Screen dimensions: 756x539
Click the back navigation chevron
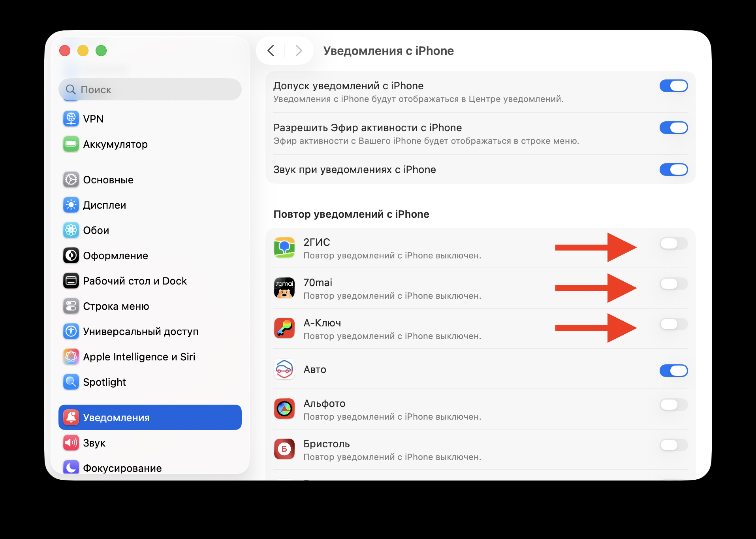click(271, 51)
